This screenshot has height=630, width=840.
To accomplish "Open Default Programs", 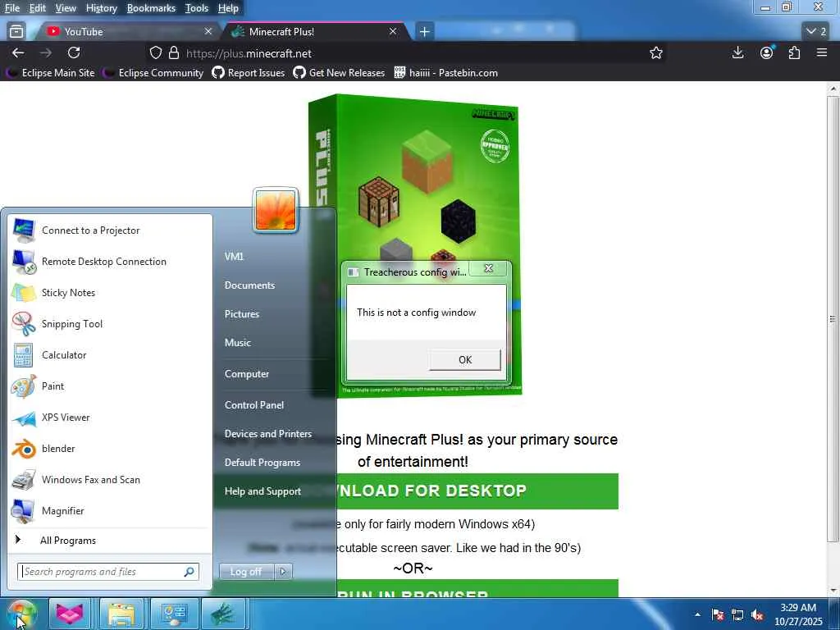I will click(262, 463).
